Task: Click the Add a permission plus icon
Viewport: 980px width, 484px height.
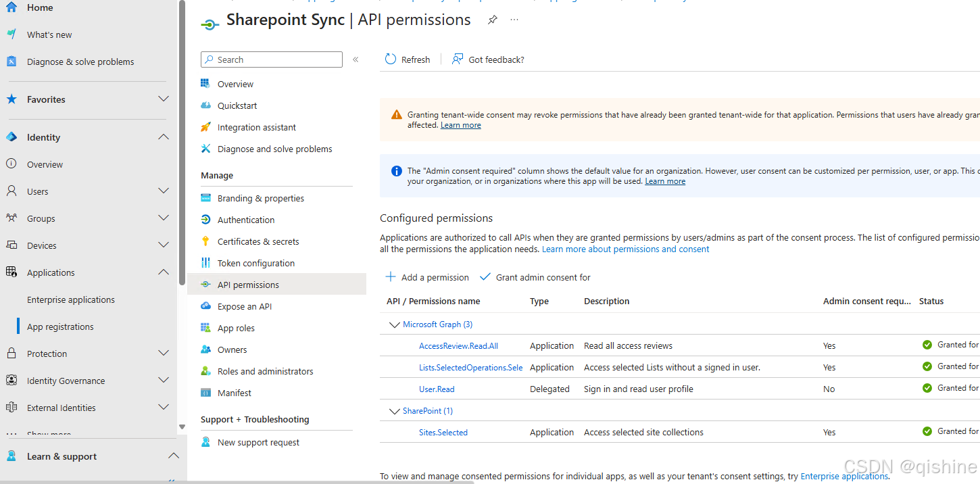Action: pos(391,277)
